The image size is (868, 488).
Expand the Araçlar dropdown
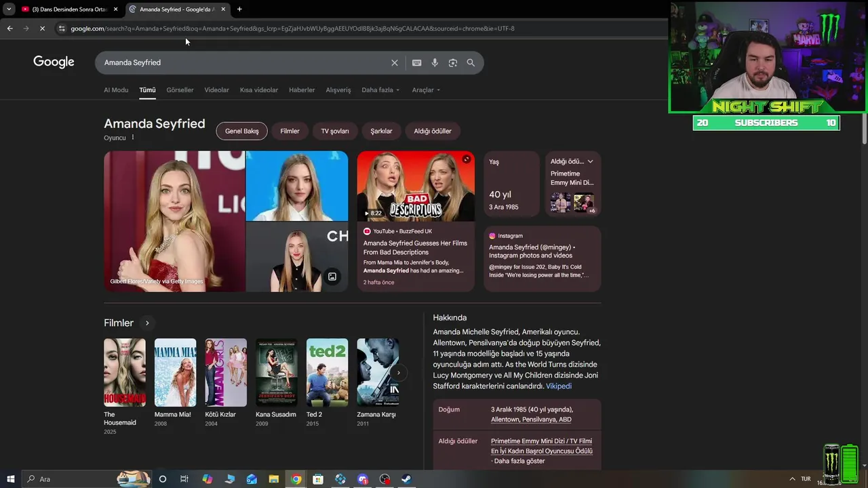pyautogui.click(x=426, y=89)
